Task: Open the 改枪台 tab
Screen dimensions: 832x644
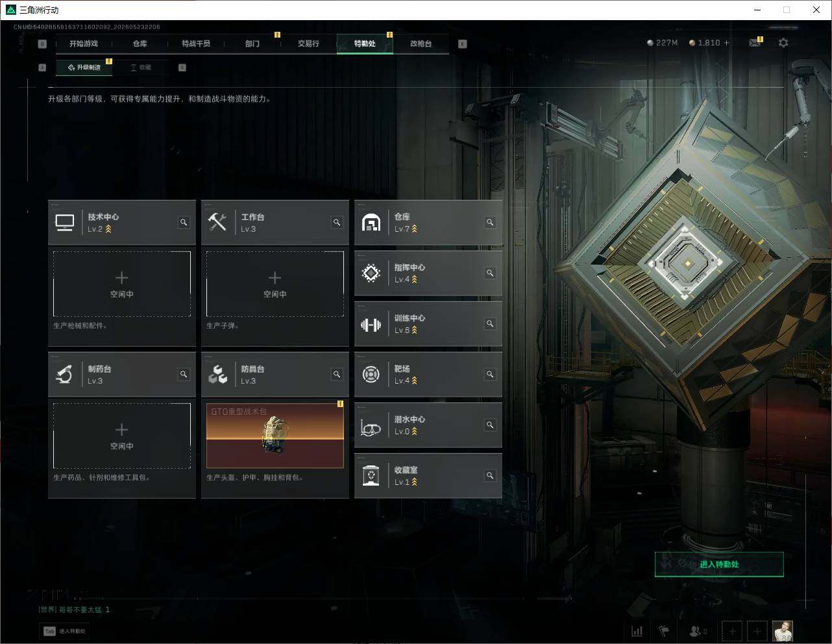Action: [x=421, y=43]
